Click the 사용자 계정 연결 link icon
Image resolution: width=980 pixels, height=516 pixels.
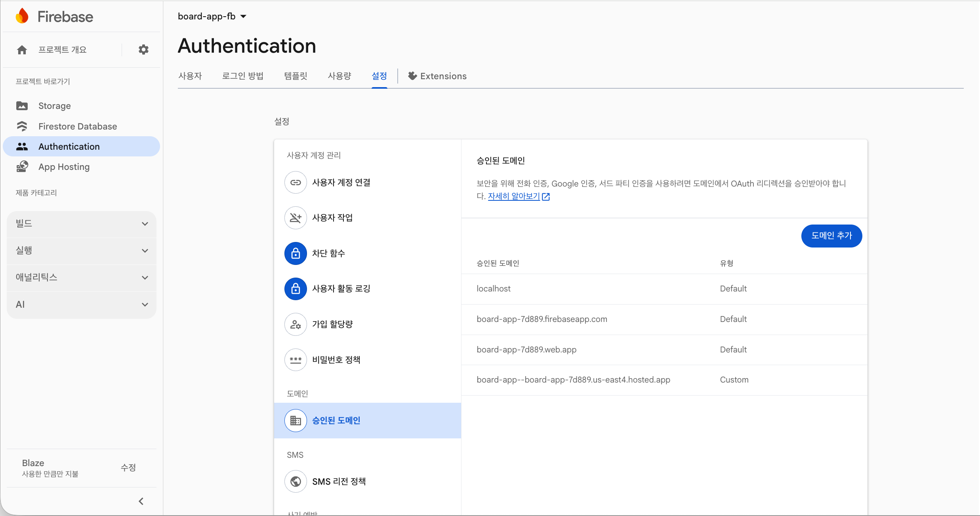click(x=296, y=183)
